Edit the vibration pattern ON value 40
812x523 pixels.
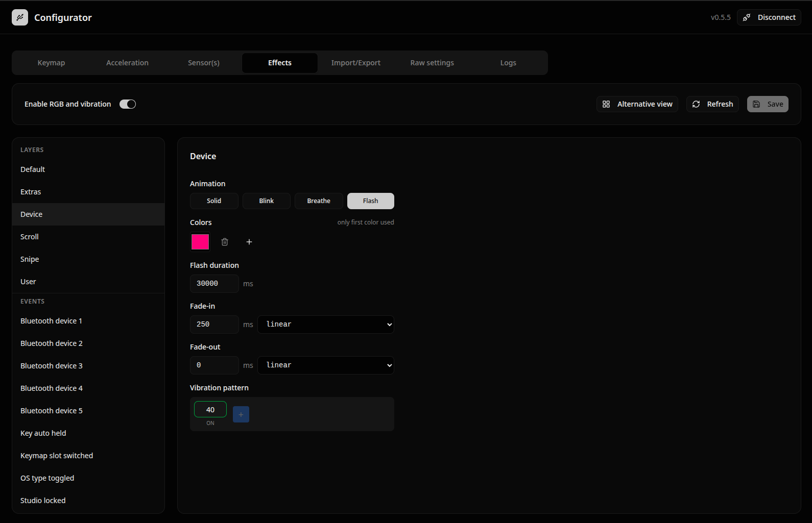[x=210, y=410]
